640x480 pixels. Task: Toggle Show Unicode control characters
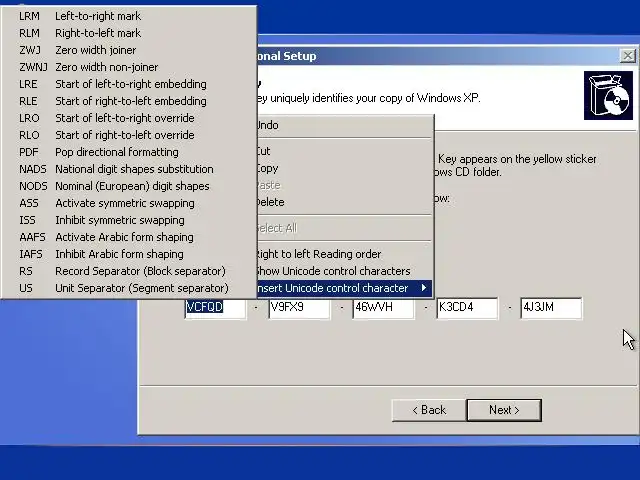344,271
